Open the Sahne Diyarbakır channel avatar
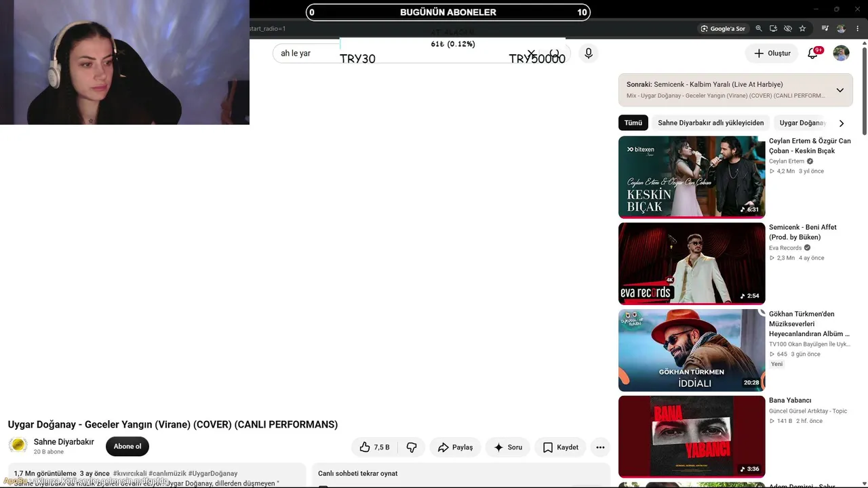 tap(18, 445)
